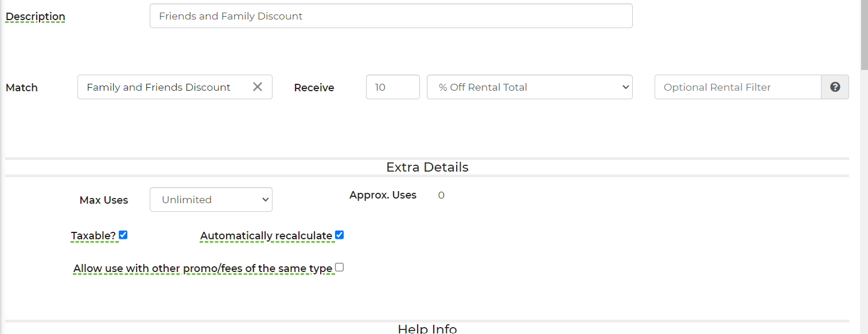The width and height of the screenshot is (868, 334).
Task: Click the Optional Rental Filter field
Action: click(737, 87)
